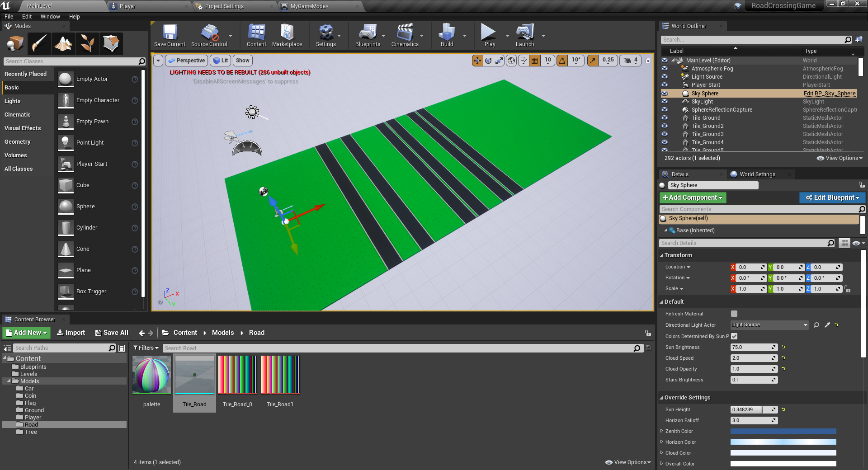Open Blueprints toolbar icon
The width and height of the screenshot is (868, 470).
point(368,35)
